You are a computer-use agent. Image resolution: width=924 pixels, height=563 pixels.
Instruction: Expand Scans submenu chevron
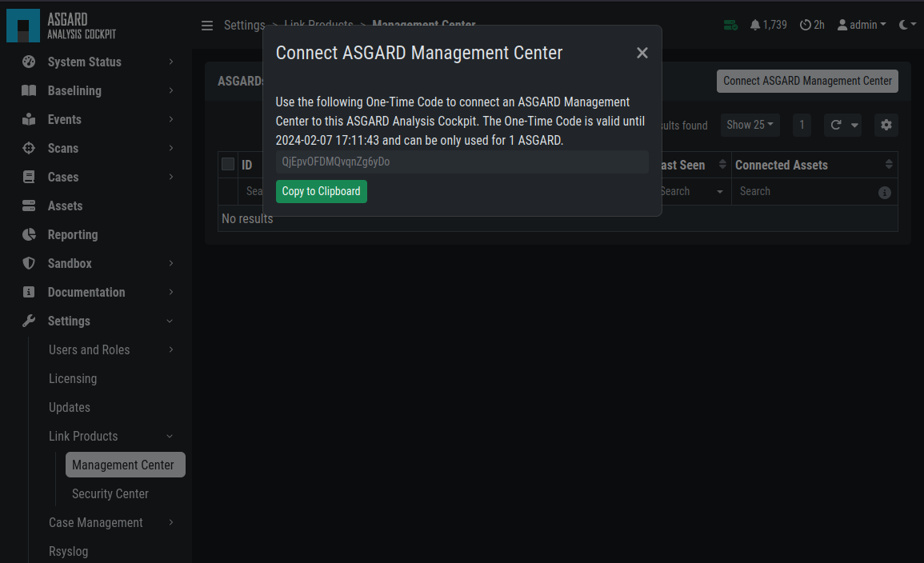[171, 149]
